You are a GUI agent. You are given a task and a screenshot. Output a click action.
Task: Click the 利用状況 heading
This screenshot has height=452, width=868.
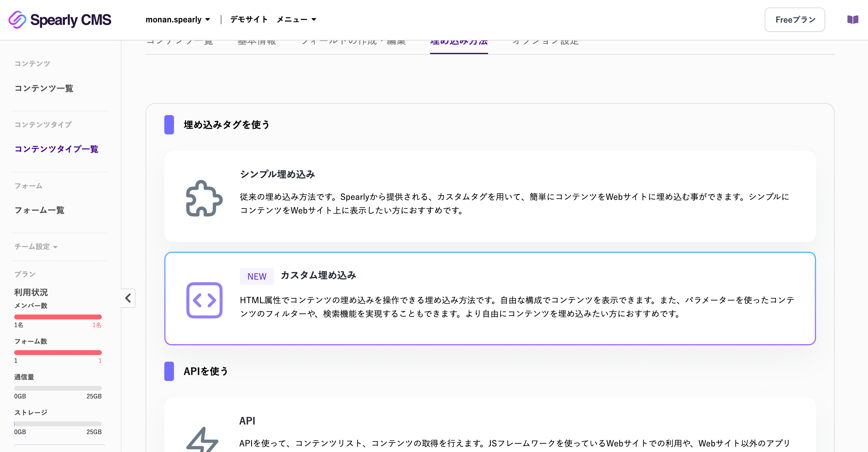(x=31, y=292)
